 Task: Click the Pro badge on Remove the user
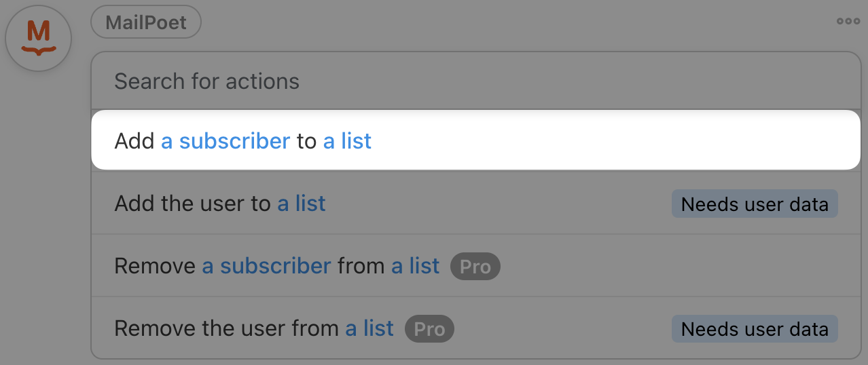pos(429,329)
